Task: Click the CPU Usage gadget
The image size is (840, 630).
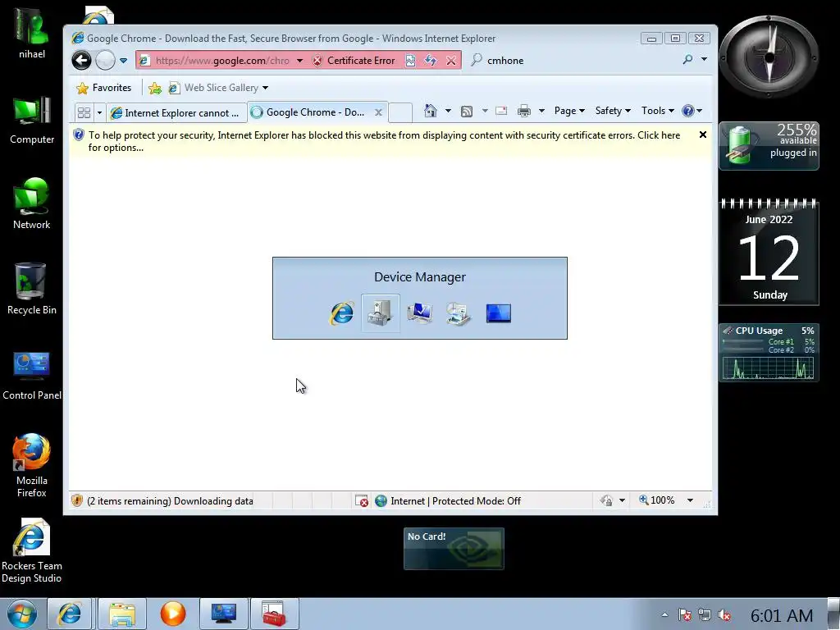Action: [x=769, y=353]
